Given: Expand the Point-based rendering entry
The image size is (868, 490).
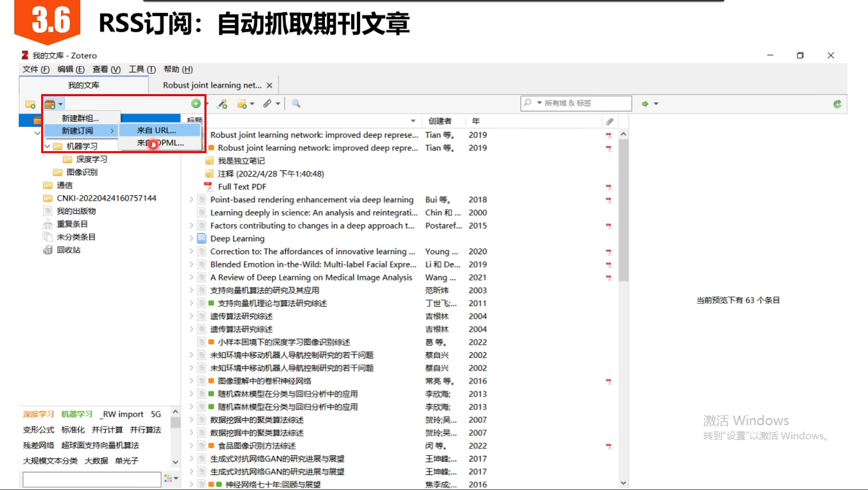Looking at the screenshot, I should tap(191, 199).
